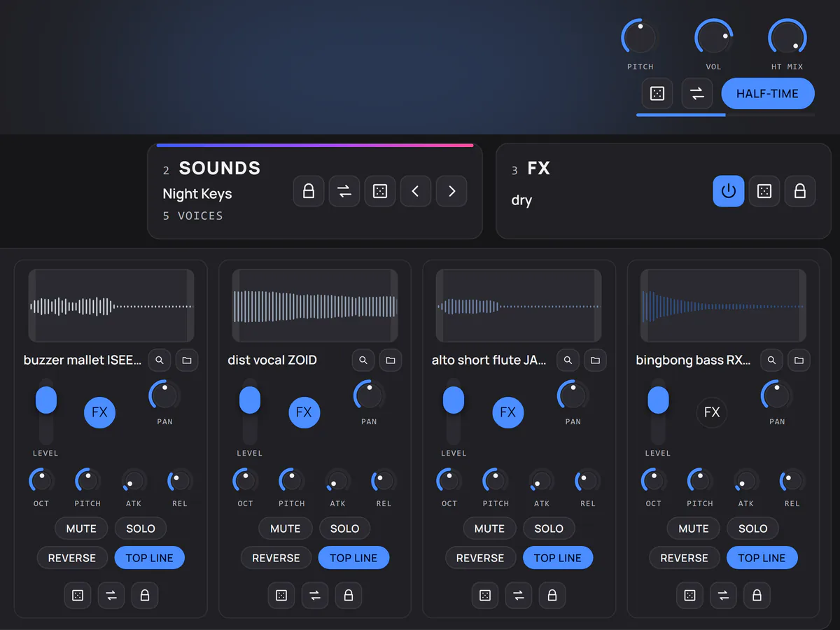Screen dimensions: 840x630
Task: Click swap arrows icon in dist vocal ZOID voice
Action: [315, 595]
